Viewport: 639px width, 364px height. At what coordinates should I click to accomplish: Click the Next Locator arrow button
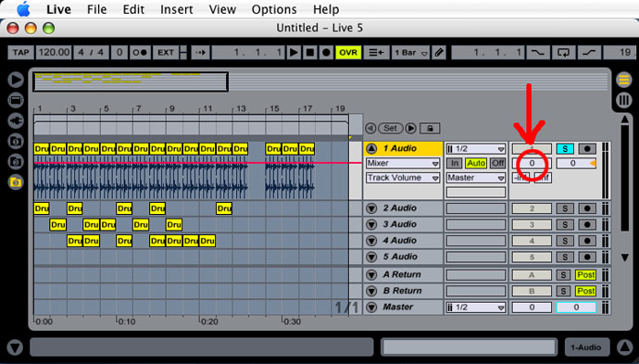411,129
